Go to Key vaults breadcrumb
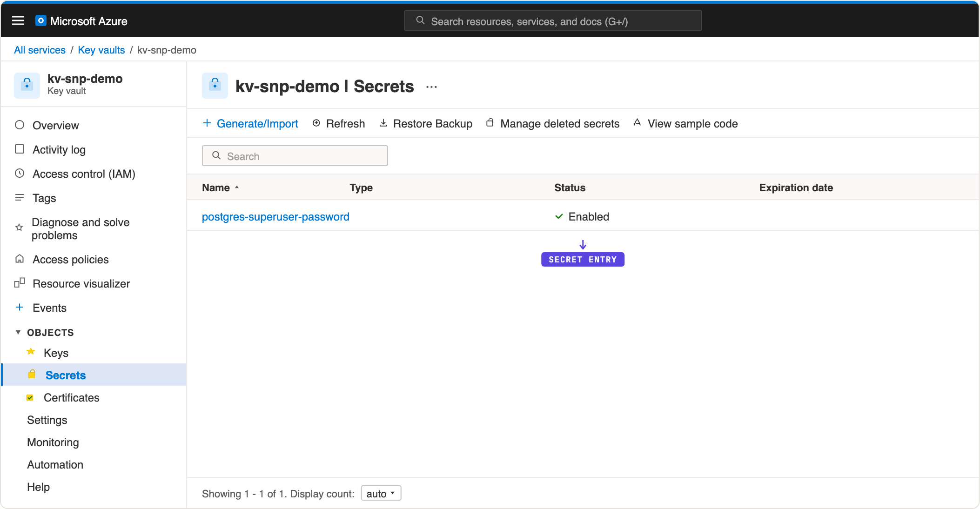Viewport: 980px width, 509px height. [x=101, y=50]
